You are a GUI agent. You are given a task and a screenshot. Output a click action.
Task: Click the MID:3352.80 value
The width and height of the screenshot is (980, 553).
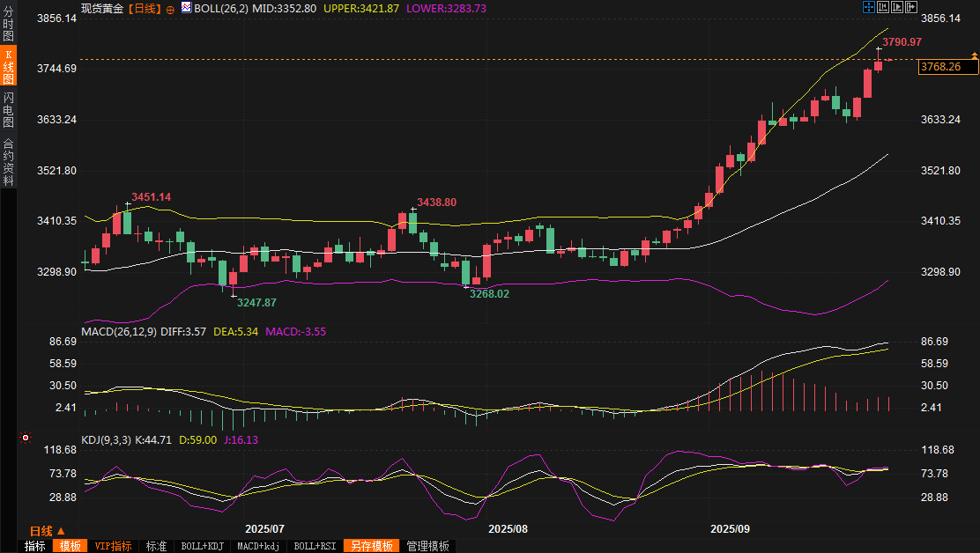(284, 9)
